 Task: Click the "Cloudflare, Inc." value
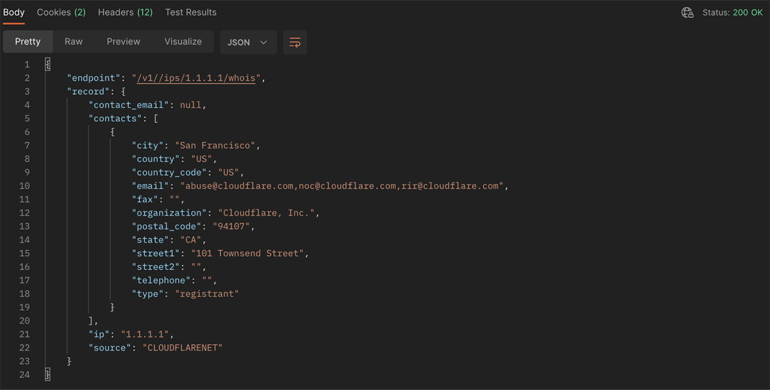pyautogui.click(x=266, y=213)
